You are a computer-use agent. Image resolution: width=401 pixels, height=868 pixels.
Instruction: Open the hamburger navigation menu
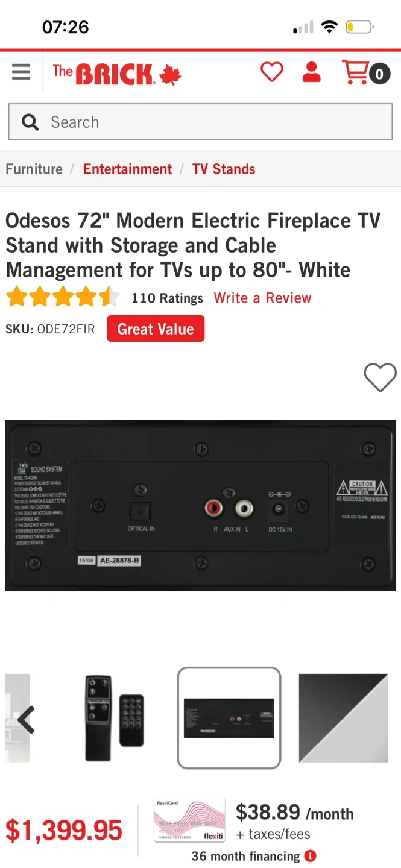[21, 72]
